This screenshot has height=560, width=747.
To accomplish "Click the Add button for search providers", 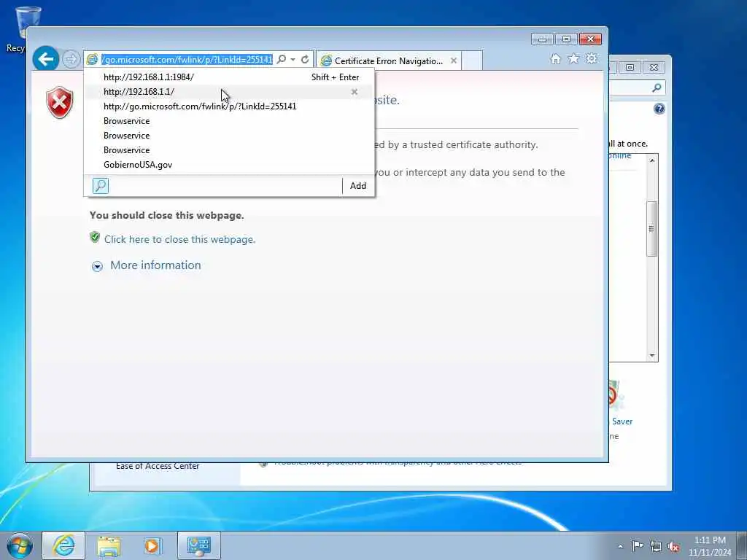I will (x=357, y=186).
